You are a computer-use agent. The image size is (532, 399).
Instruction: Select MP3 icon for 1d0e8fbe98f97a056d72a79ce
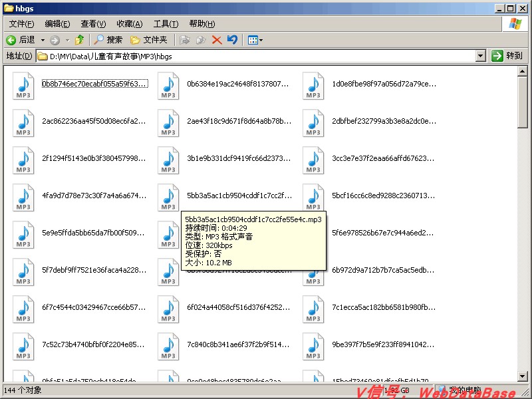[313, 86]
